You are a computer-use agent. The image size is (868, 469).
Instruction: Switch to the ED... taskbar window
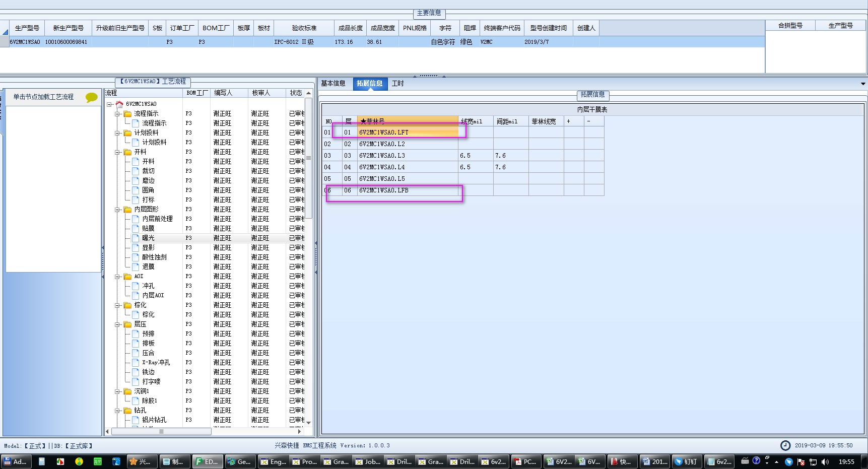coord(207,461)
